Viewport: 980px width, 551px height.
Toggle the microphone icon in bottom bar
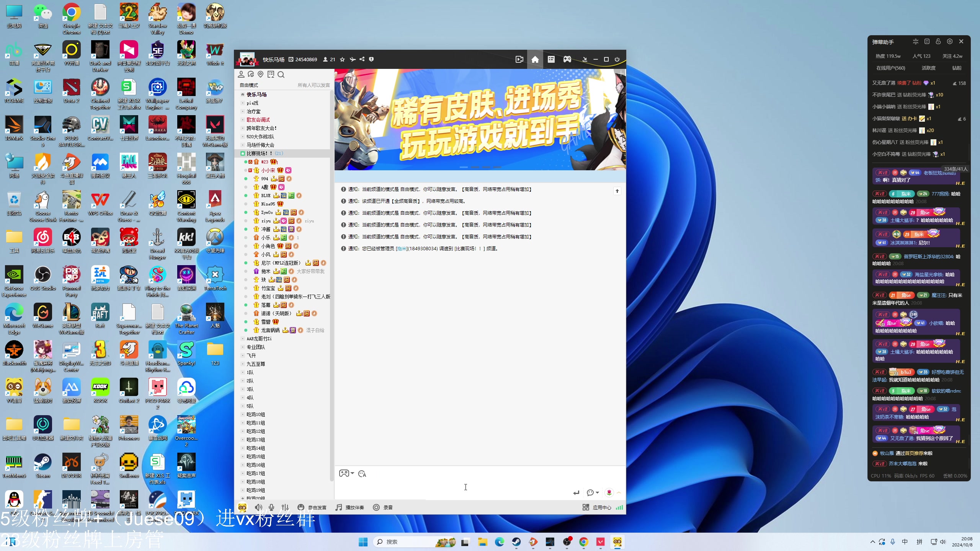(271, 507)
